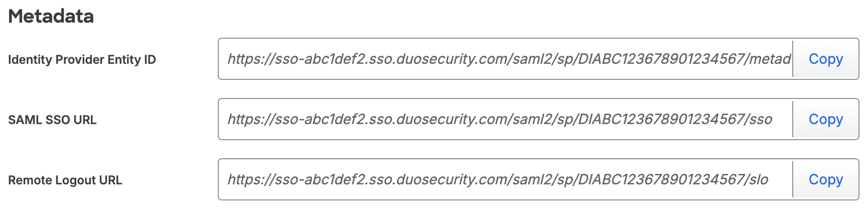Click the truncated /metad URL text
Viewport: 868px width, 211px height.
tap(509, 59)
